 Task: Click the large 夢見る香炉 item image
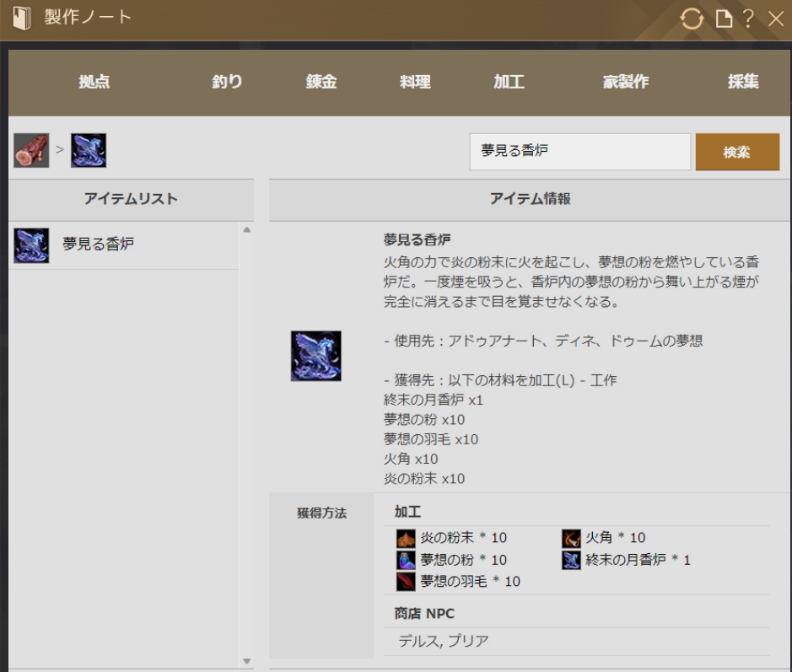click(316, 356)
